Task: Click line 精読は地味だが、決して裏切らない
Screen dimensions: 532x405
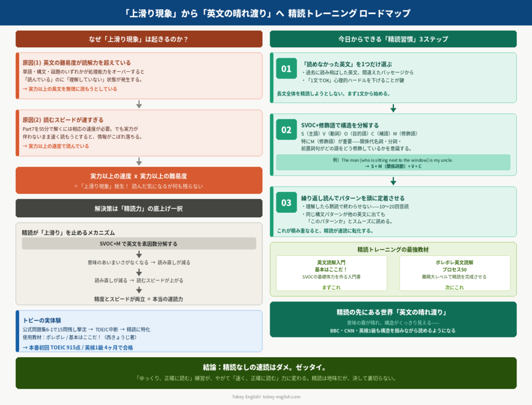Action: 354,378
